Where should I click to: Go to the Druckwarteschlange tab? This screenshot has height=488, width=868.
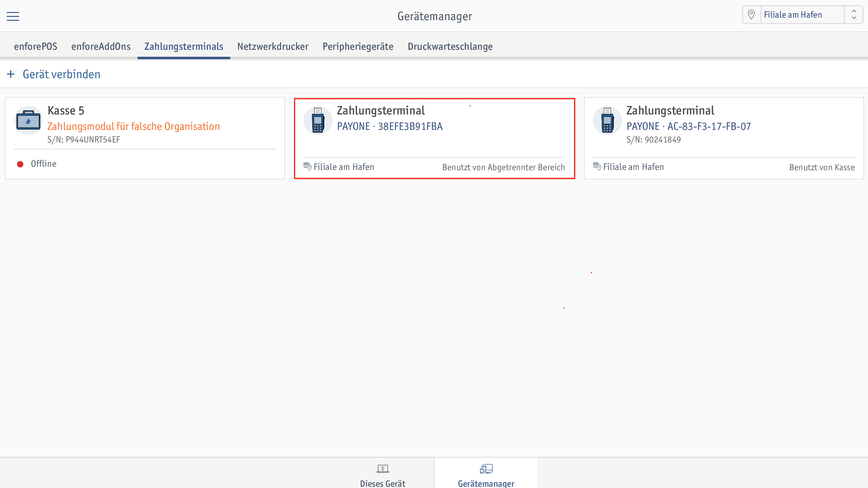450,46
